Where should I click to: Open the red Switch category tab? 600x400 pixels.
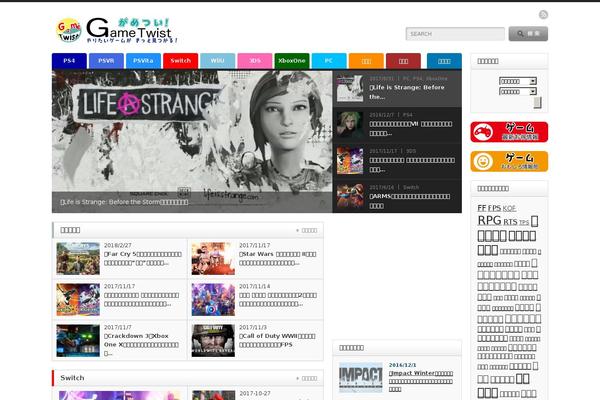click(180, 61)
